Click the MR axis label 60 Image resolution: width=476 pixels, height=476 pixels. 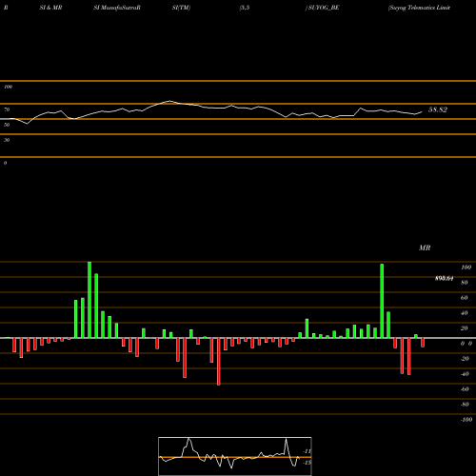pyautogui.click(x=465, y=298)
